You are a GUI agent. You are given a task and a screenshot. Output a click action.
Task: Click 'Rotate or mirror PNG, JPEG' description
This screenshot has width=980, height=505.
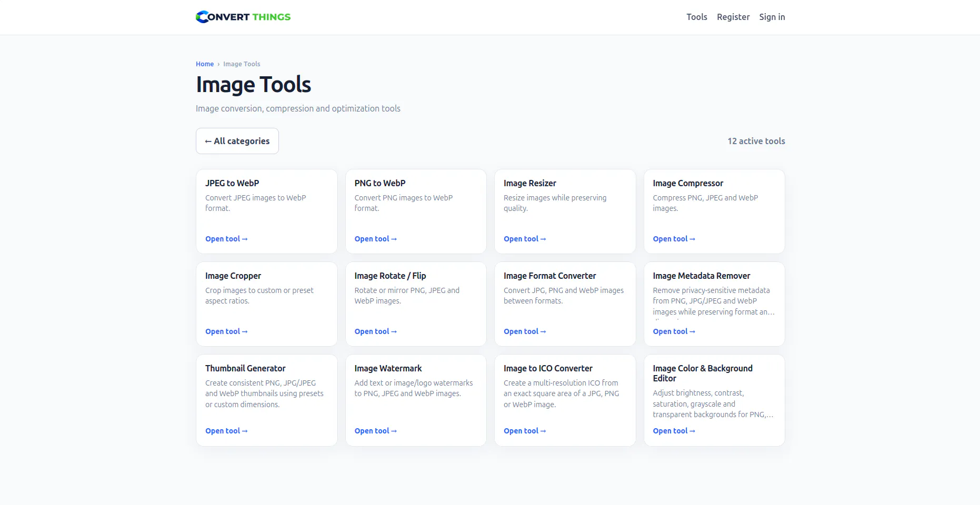407,296
